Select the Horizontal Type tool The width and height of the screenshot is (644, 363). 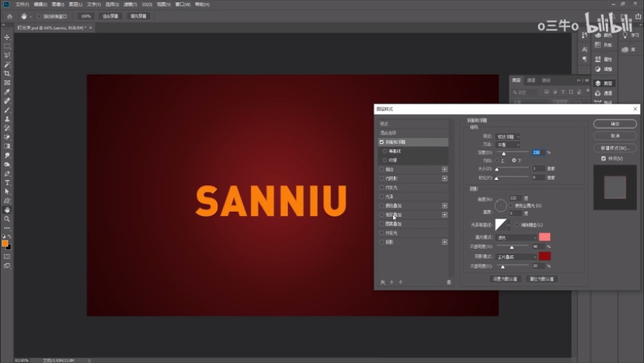click(7, 182)
